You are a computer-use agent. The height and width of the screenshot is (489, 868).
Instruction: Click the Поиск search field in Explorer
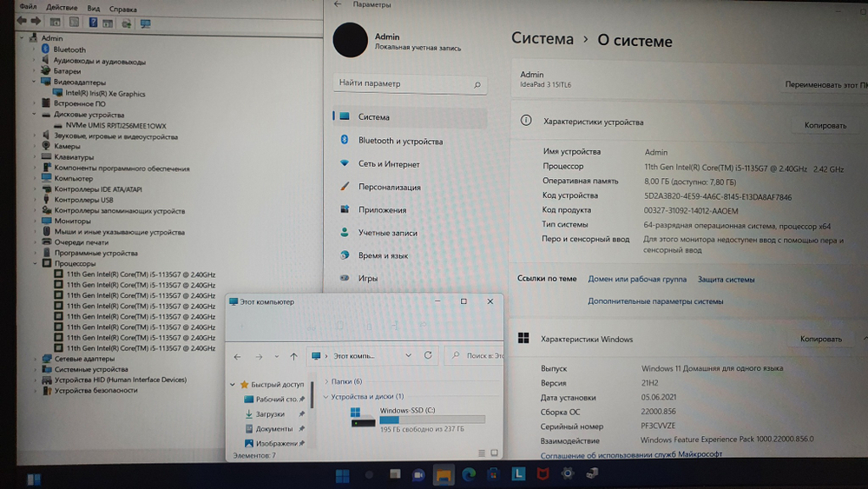(x=476, y=355)
